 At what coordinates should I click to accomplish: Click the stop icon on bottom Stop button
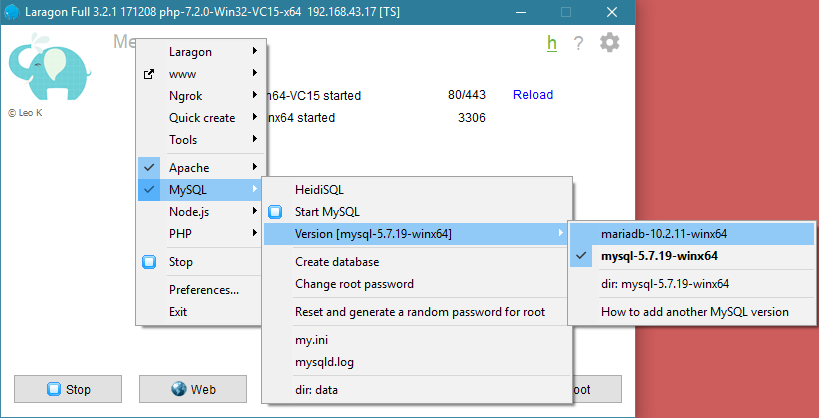54,389
